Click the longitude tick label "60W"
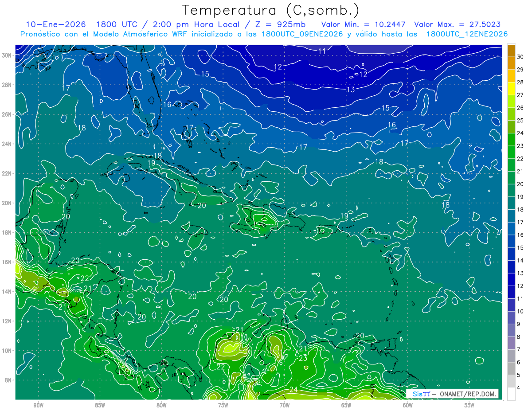Screen dimensions: 532x411 coord(408,405)
